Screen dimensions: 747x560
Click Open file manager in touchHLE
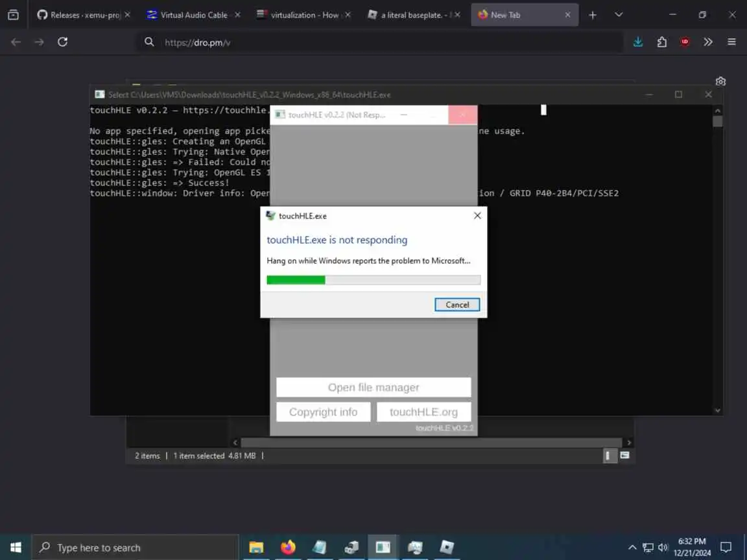[373, 387]
